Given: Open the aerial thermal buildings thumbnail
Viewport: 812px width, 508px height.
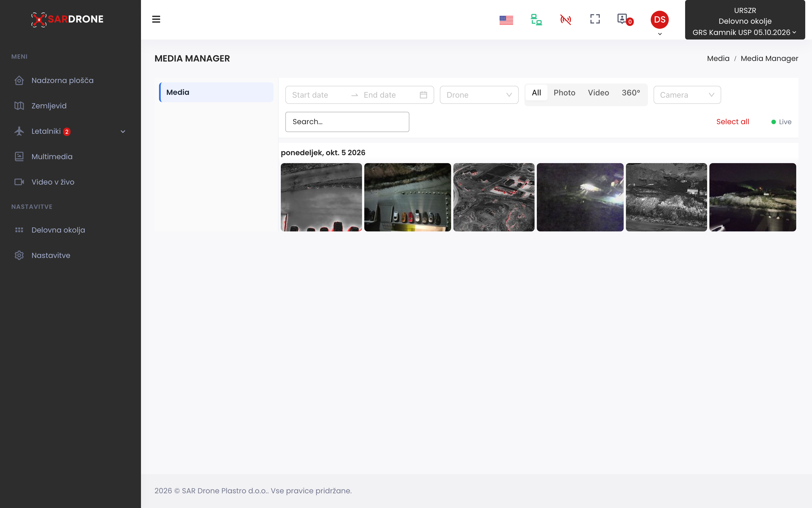Looking at the screenshot, I should [x=494, y=197].
